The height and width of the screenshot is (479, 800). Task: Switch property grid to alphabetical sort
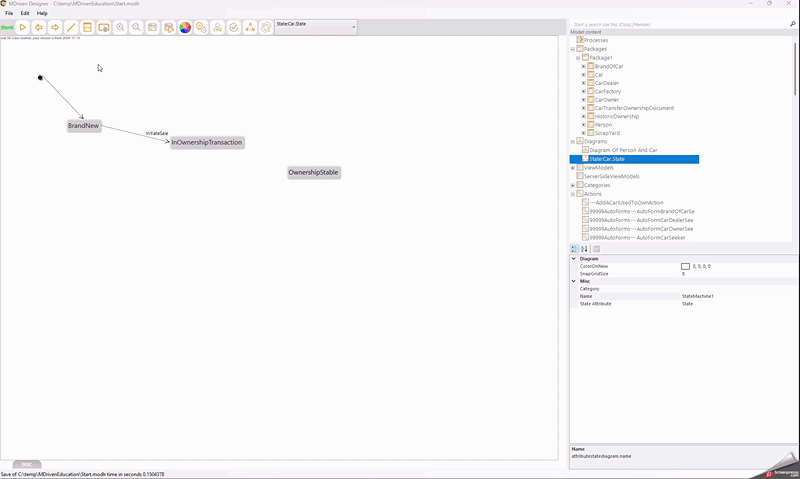584,249
